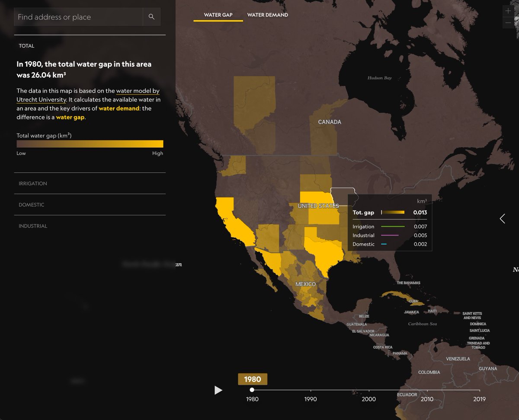This screenshot has height=420, width=519.
Task: Expand the DOMESTIC section
Action: [x=31, y=204]
